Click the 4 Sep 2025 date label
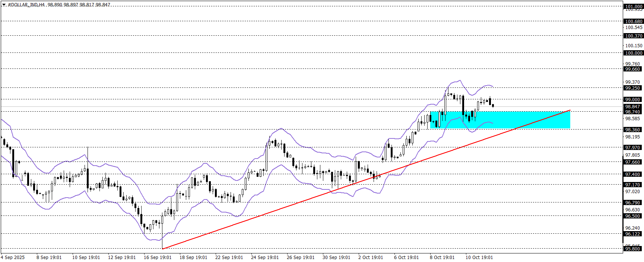The height and width of the screenshot is (262, 644). pos(13,258)
